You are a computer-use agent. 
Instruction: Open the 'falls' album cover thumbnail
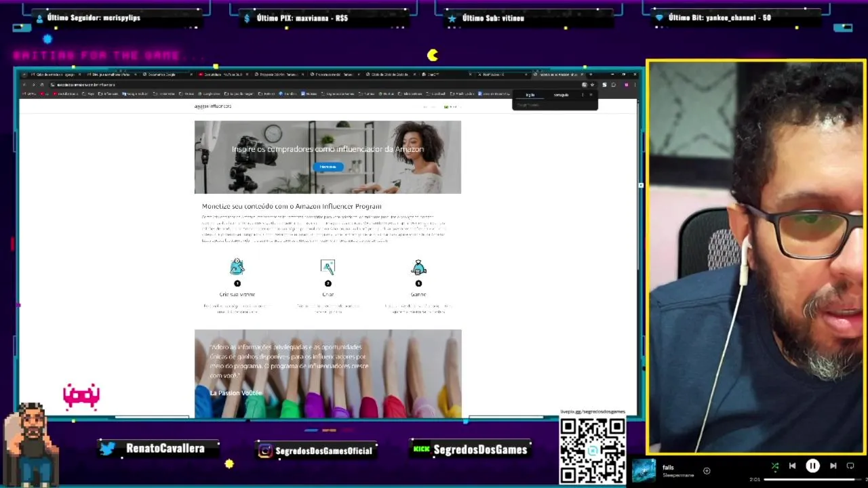pos(644,470)
